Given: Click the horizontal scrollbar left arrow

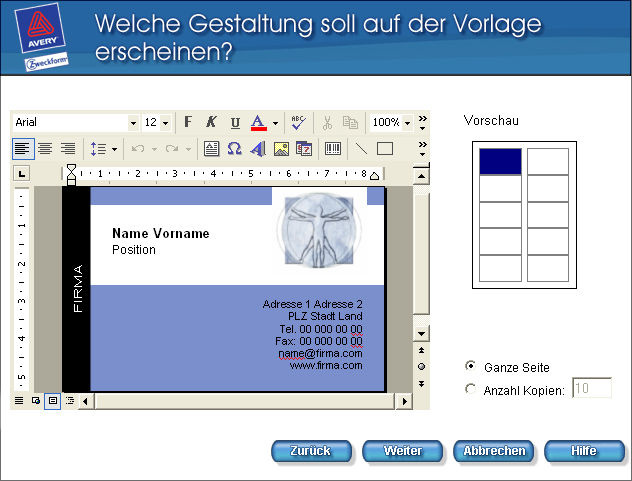Looking at the screenshot, I should tap(86, 401).
